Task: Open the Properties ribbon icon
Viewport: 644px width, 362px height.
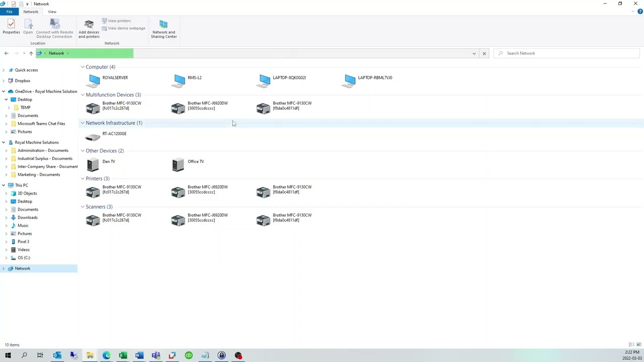Action: click(11, 28)
